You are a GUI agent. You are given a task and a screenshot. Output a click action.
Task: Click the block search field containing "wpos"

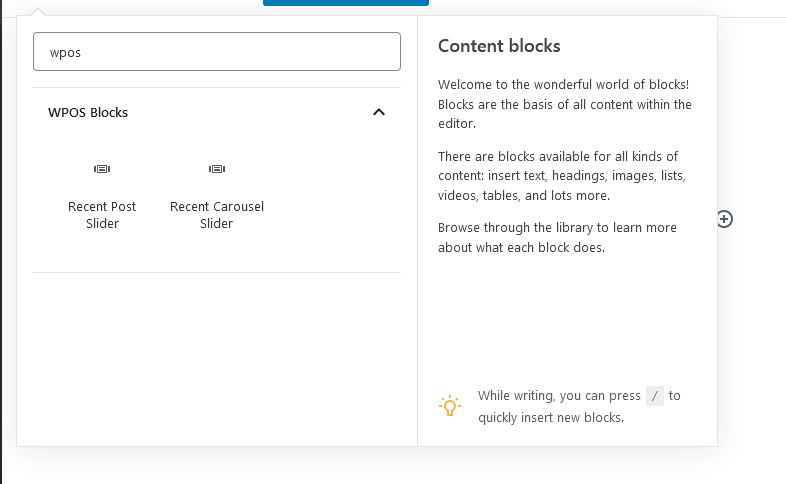click(216, 52)
